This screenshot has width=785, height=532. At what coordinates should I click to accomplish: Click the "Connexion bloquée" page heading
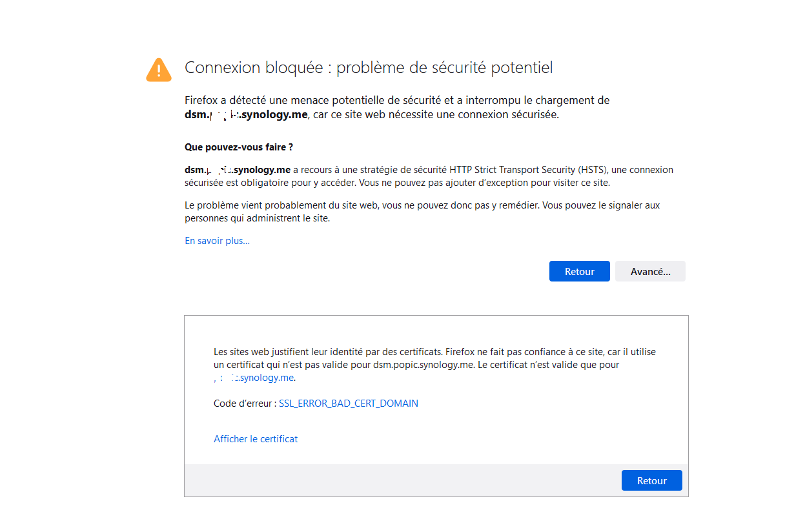[x=368, y=68]
